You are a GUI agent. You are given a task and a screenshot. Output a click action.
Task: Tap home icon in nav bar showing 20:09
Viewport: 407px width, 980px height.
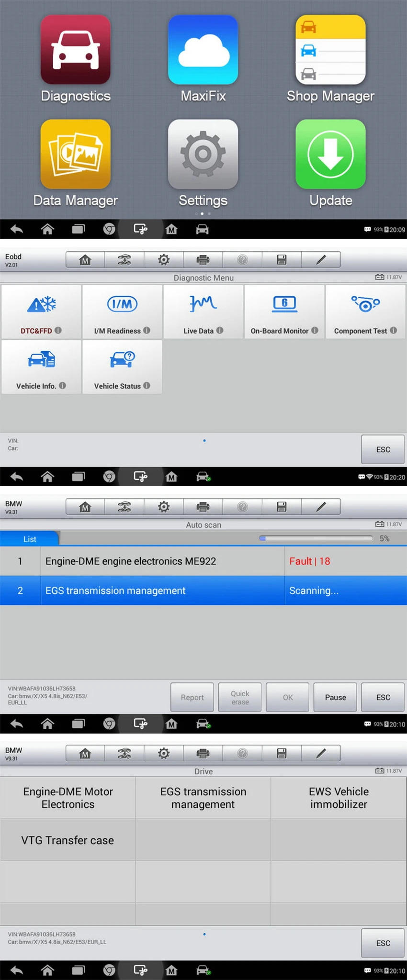47,230
